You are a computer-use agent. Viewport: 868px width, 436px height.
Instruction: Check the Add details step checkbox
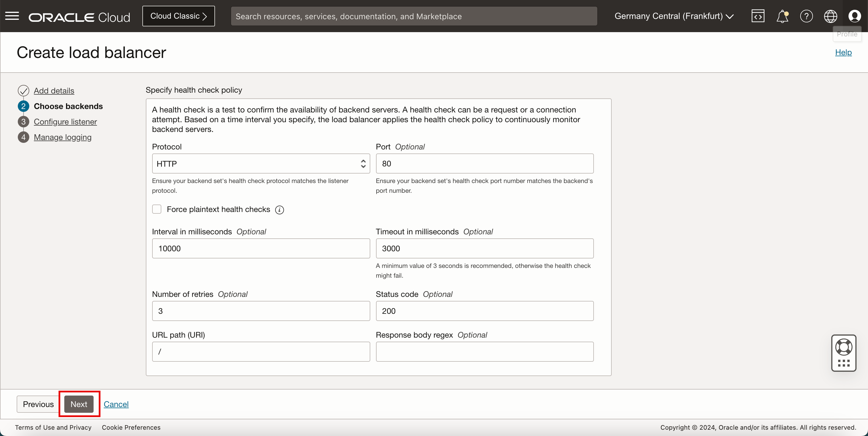pyautogui.click(x=23, y=89)
